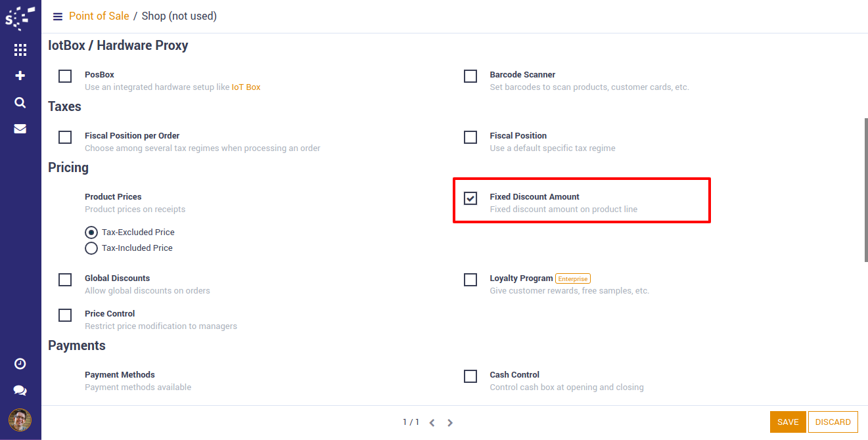Click the company logo in top corner
Image resolution: width=868 pixels, height=440 pixels.
click(18, 18)
